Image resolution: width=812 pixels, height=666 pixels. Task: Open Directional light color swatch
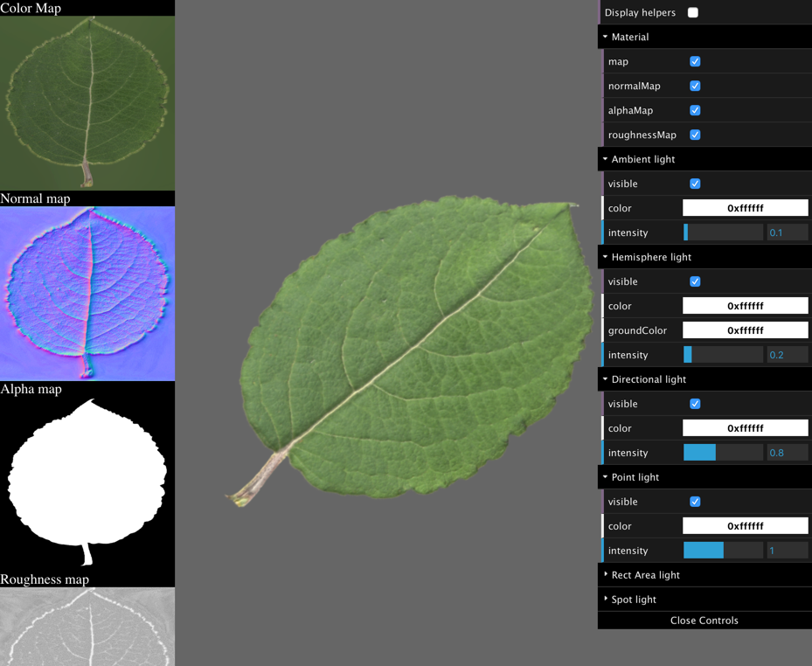(746, 427)
